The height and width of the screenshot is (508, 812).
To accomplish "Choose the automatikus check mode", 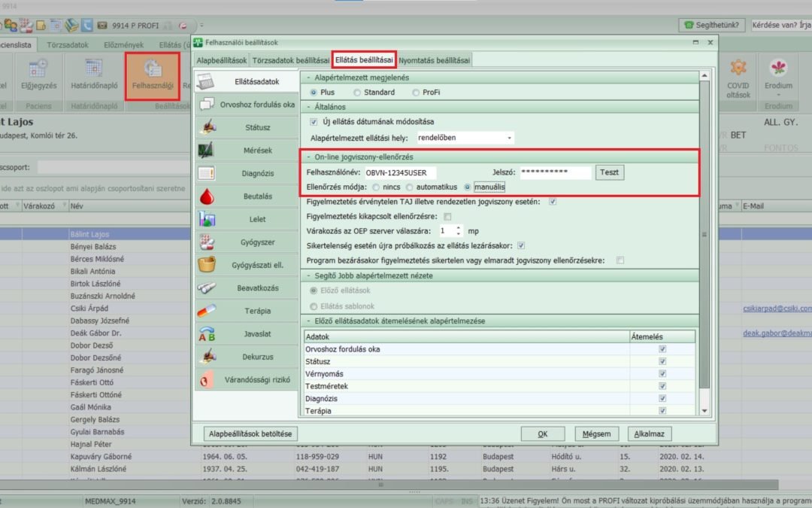I will point(410,187).
